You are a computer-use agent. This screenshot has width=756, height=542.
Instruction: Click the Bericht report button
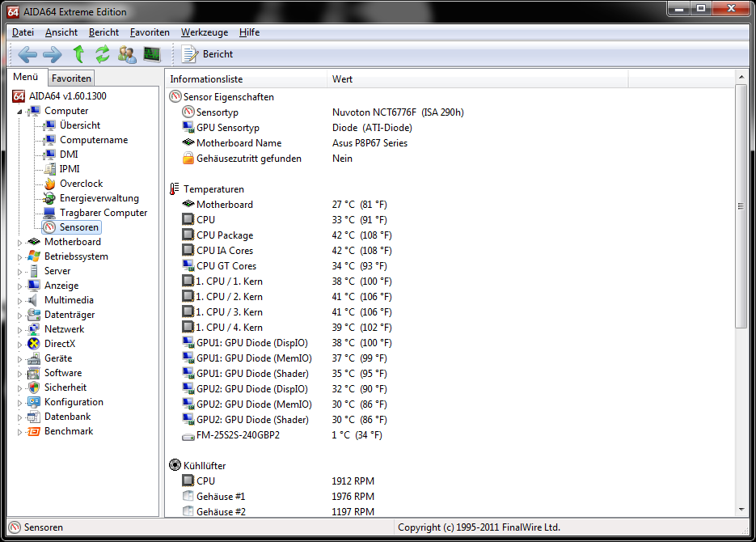[x=207, y=54]
